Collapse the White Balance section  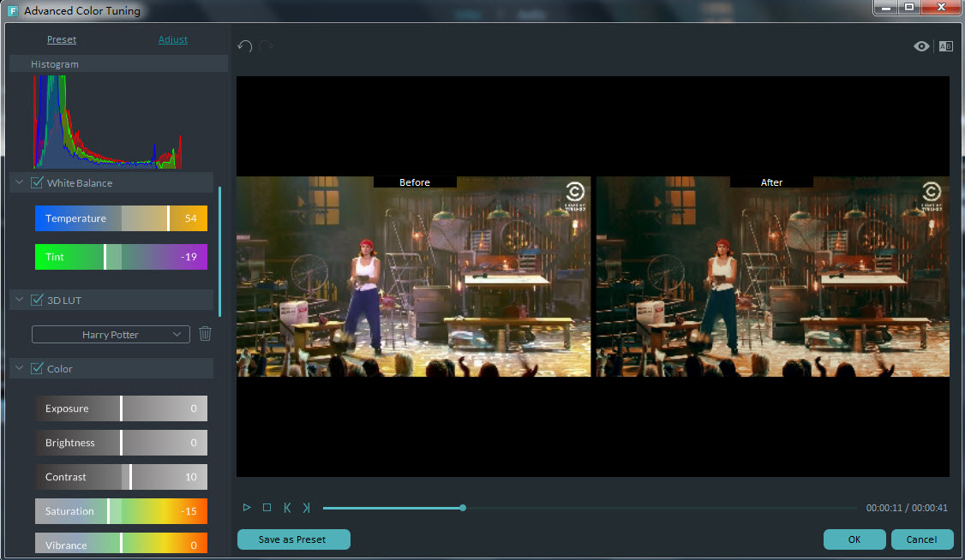pyautogui.click(x=19, y=182)
